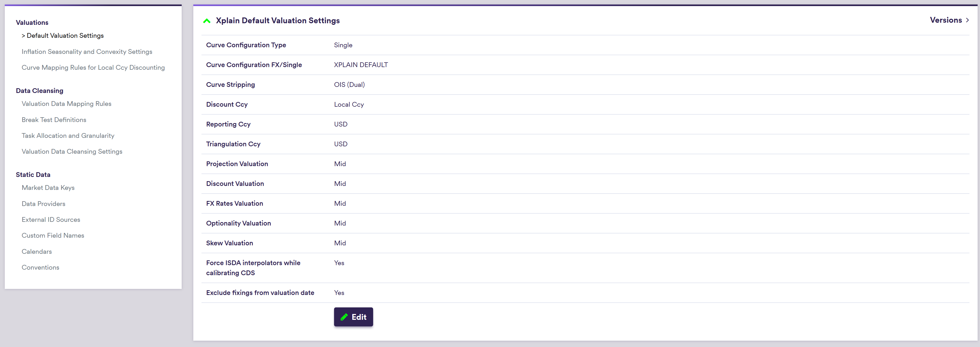Open Valuation Data Mapping Rules
Screen dimensions: 980x347
(x=67, y=104)
